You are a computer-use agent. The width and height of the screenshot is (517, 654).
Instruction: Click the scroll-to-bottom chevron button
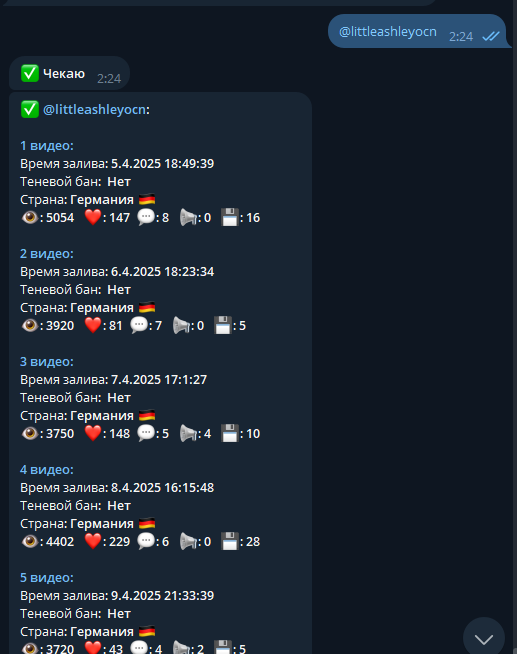484,638
